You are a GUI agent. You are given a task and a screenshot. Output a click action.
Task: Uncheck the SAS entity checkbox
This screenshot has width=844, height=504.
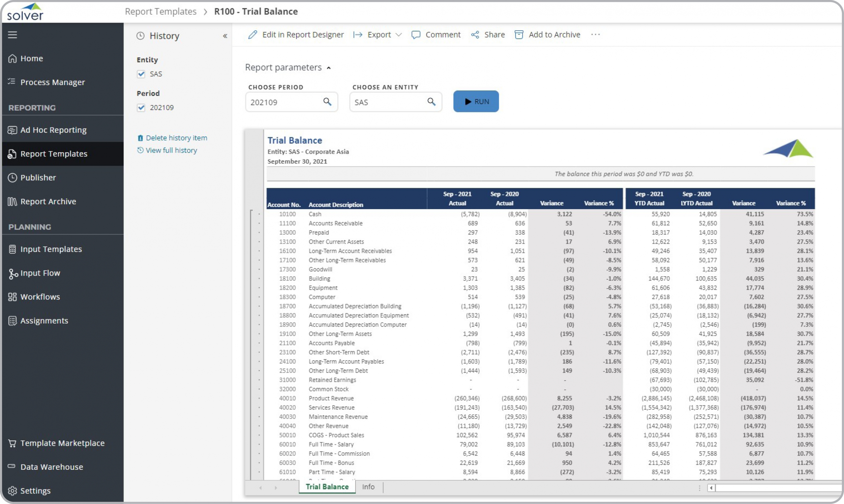(141, 74)
